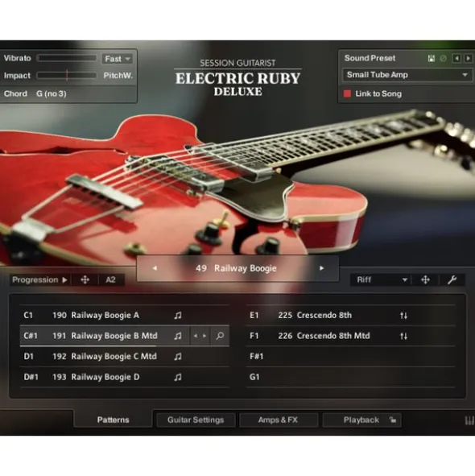Select E1 Crescendo 8th pattern

click(x=350, y=315)
